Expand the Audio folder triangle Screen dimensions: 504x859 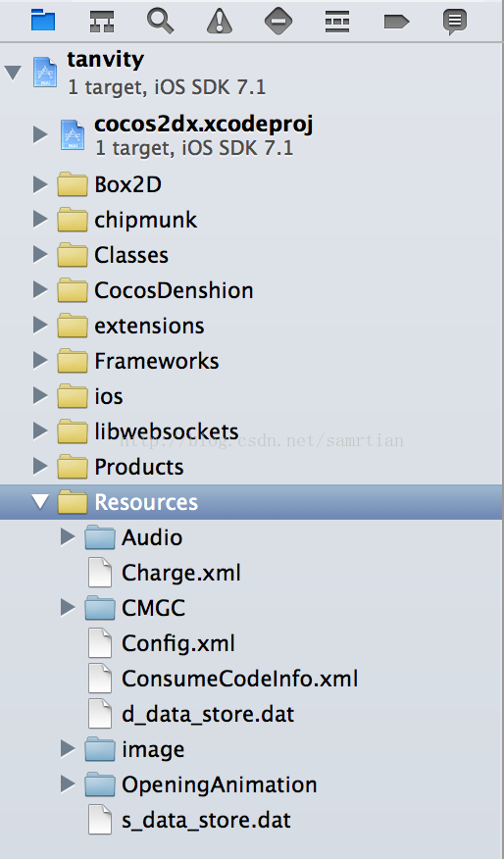[68, 537]
